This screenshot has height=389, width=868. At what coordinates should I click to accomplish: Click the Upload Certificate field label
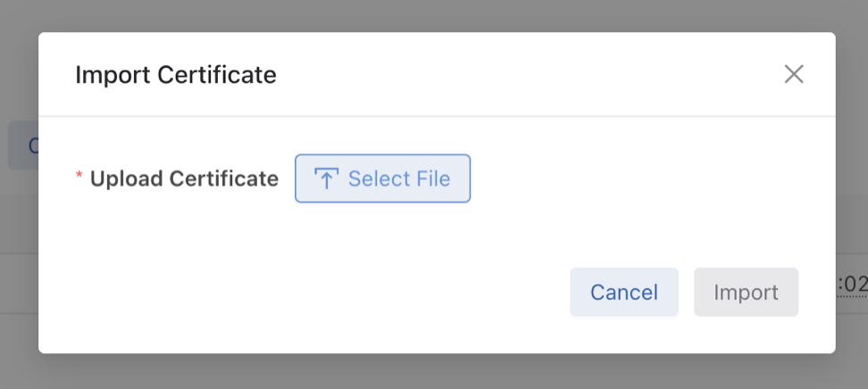click(x=184, y=178)
